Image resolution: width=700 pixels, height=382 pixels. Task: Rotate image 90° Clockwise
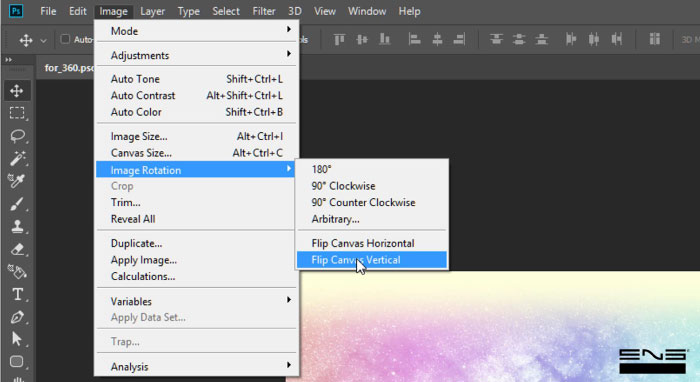click(x=372, y=186)
